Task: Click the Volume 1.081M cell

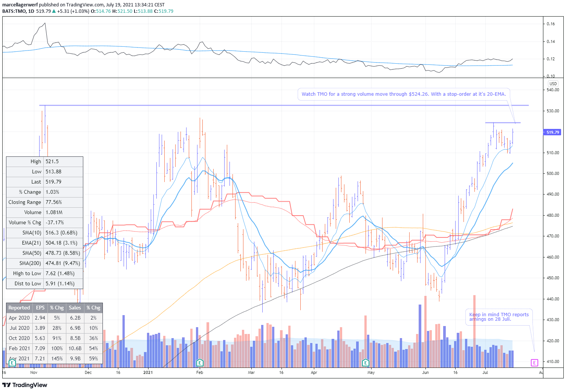Action: coord(63,212)
